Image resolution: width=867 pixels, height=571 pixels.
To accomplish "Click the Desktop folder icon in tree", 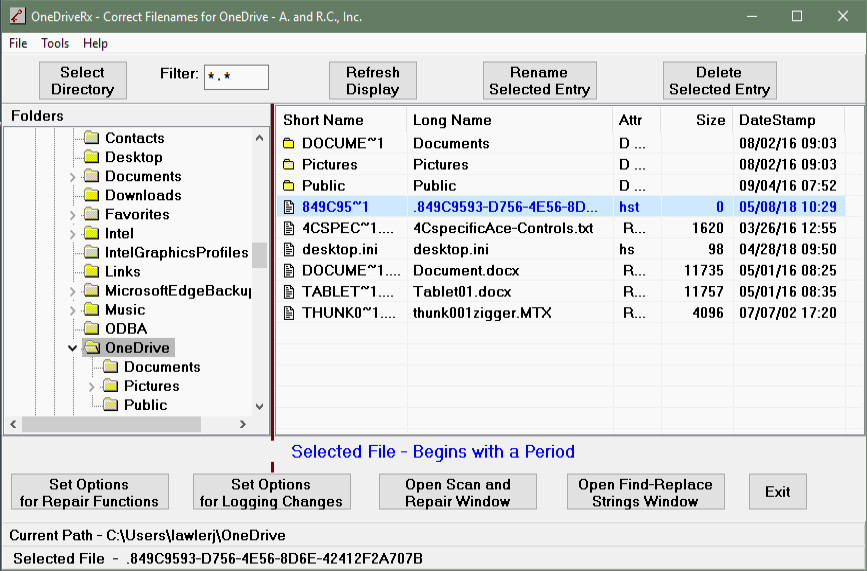I will point(91,157).
